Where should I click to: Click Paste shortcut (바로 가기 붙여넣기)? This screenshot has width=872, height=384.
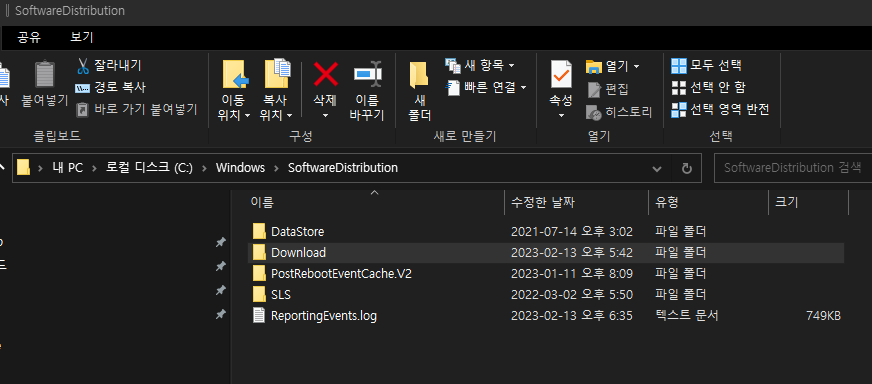pyautogui.click(x=136, y=109)
